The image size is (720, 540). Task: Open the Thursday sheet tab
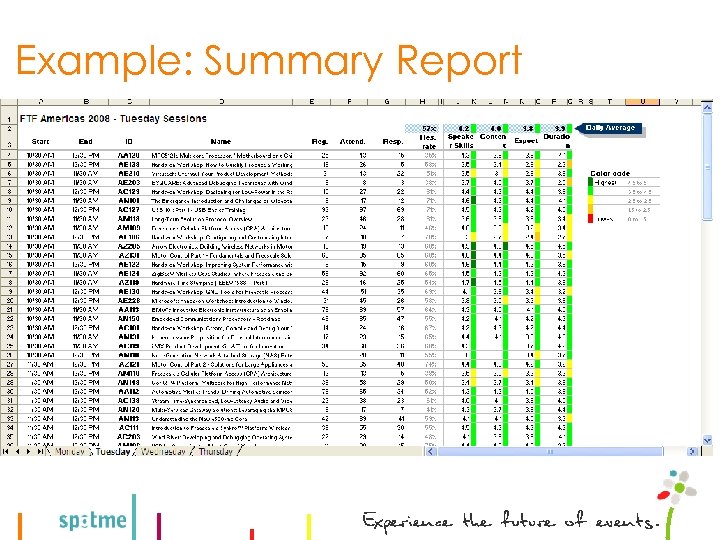click(216, 451)
